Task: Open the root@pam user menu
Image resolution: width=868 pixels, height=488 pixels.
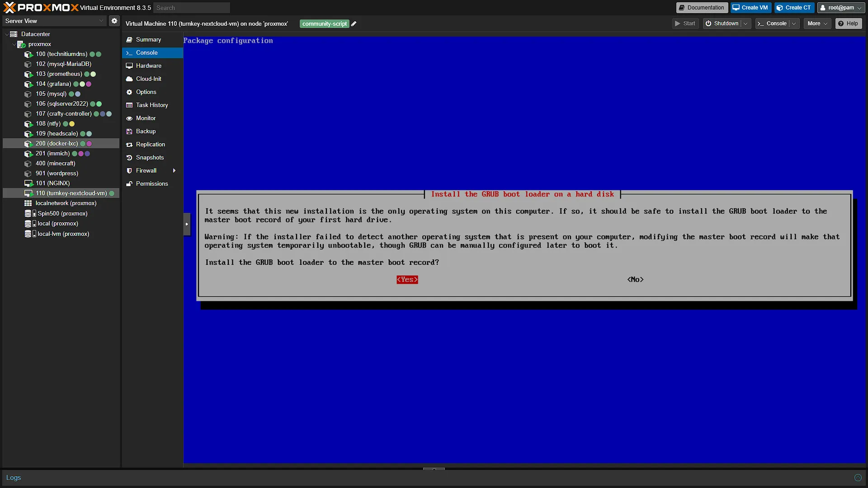Action: (x=841, y=8)
